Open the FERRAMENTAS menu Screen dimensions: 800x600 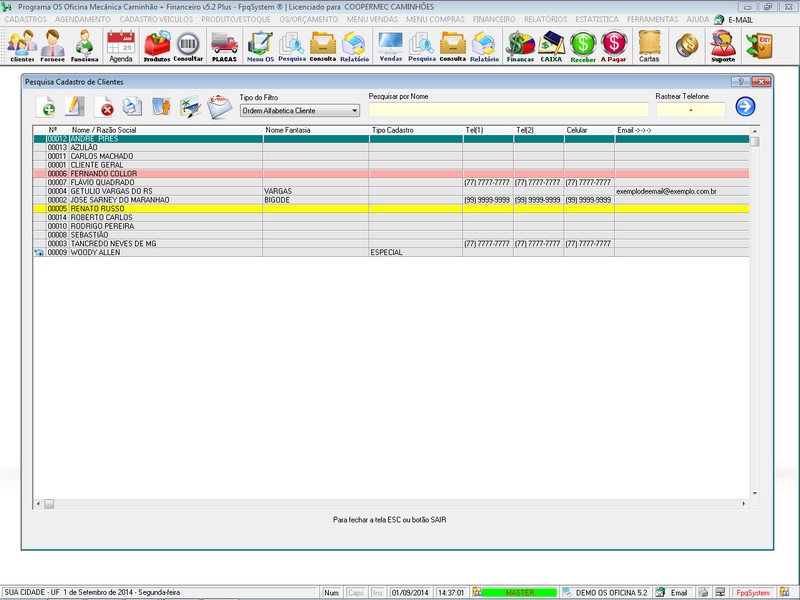[x=653, y=19]
